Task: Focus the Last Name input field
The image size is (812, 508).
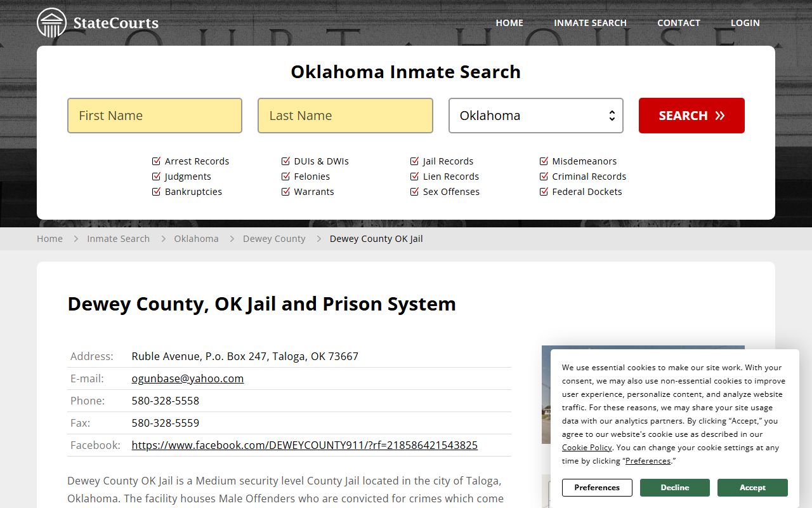Action: pyautogui.click(x=345, y=116)
